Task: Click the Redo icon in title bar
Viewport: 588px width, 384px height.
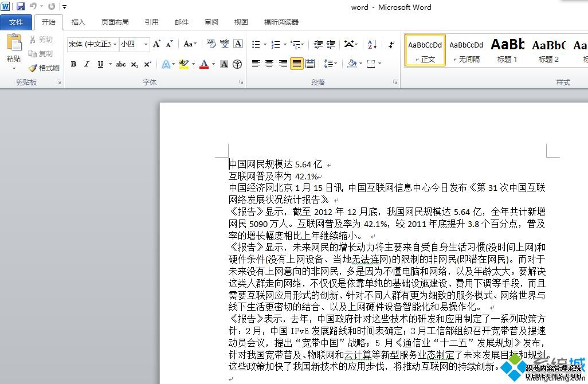Action: (52, 6)
